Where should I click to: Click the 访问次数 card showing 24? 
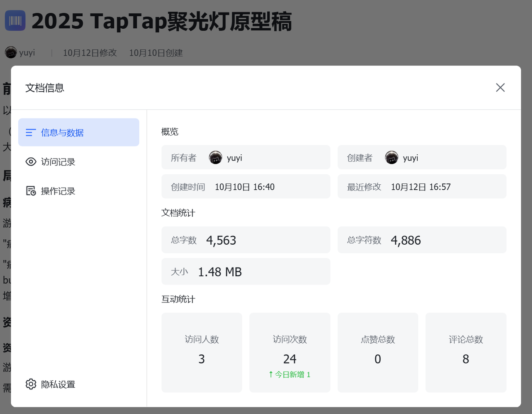click(x=290, y=352)
